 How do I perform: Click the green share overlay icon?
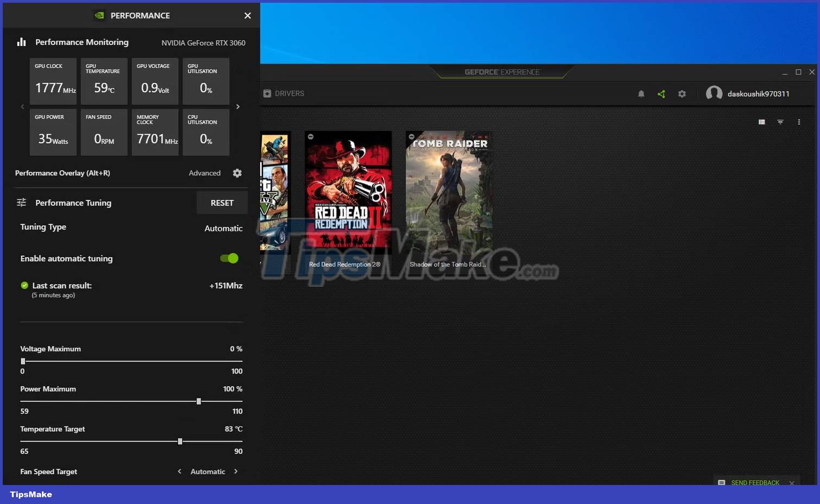tap(661, 94)
